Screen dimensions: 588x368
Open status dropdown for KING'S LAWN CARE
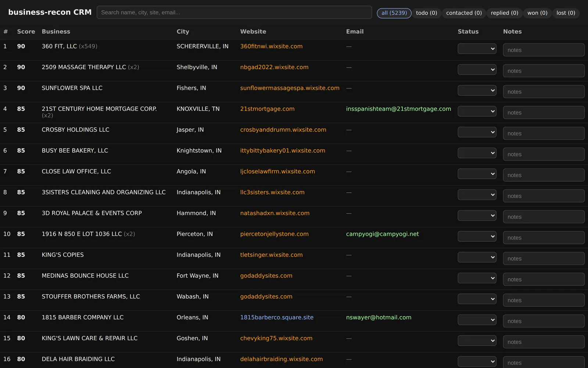477,341
